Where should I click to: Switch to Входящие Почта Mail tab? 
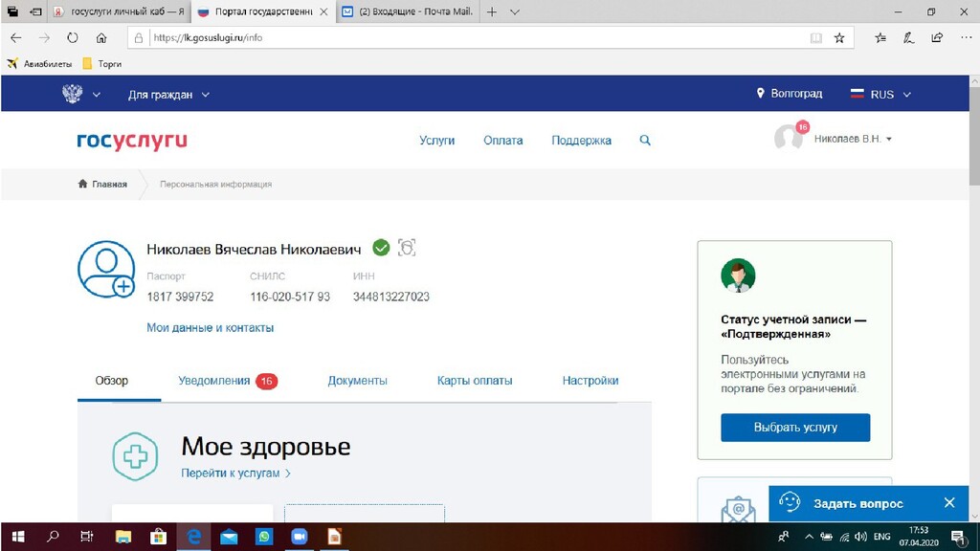(x=410, y=11)
